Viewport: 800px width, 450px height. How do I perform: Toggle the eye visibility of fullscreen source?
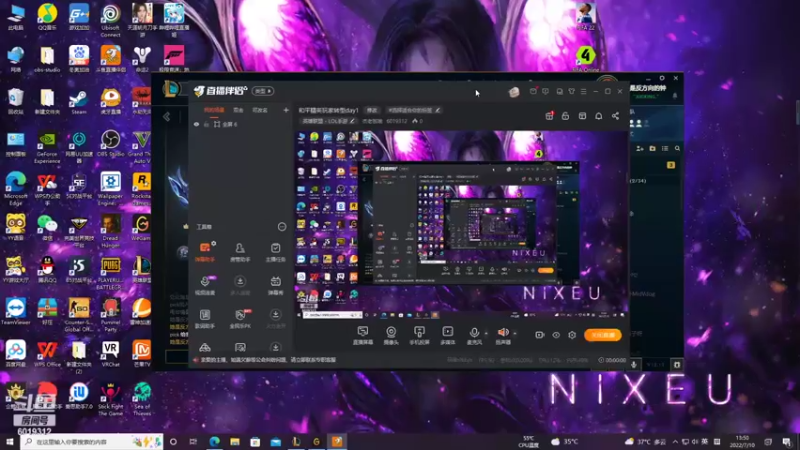196,124
